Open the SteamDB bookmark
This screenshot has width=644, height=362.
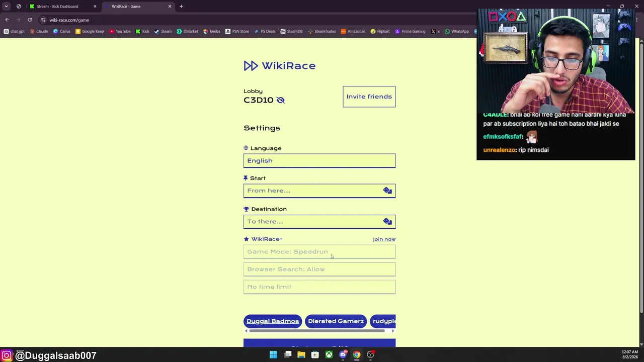(x=291, y=31)
